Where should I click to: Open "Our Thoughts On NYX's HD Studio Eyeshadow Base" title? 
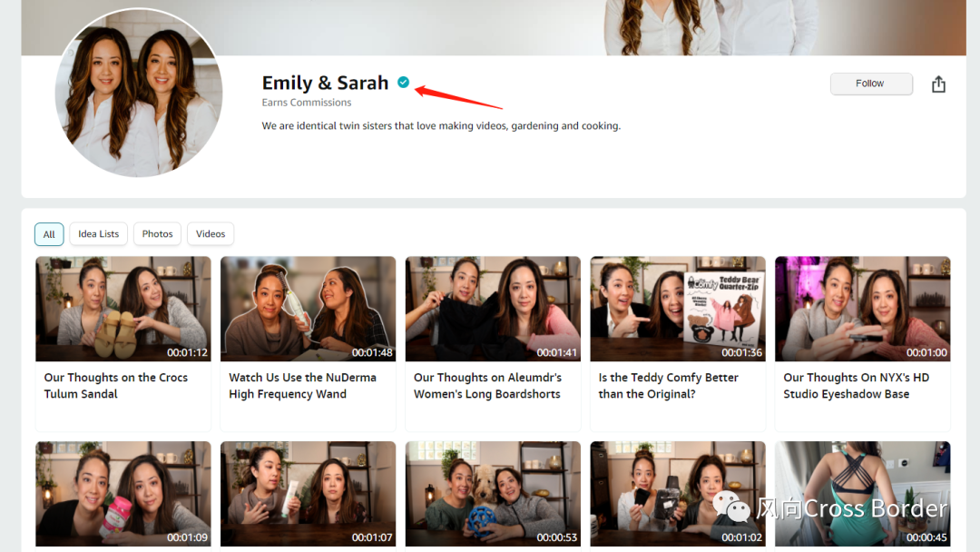(857, 386)
